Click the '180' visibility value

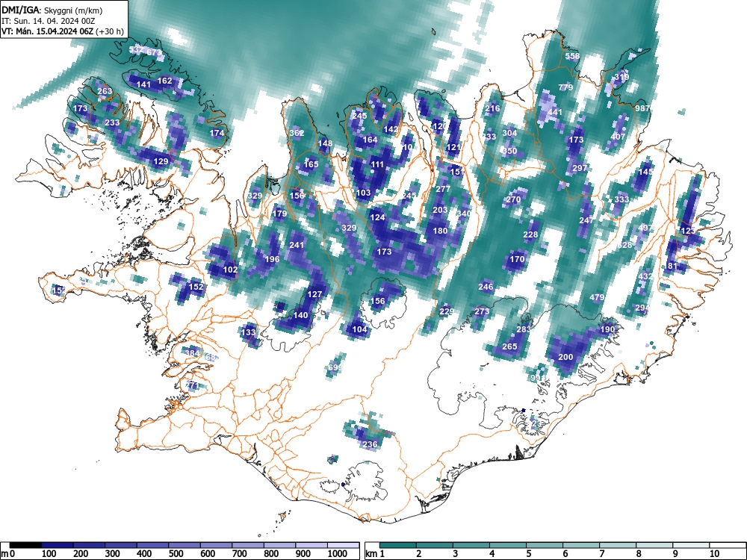pos(440,231)
